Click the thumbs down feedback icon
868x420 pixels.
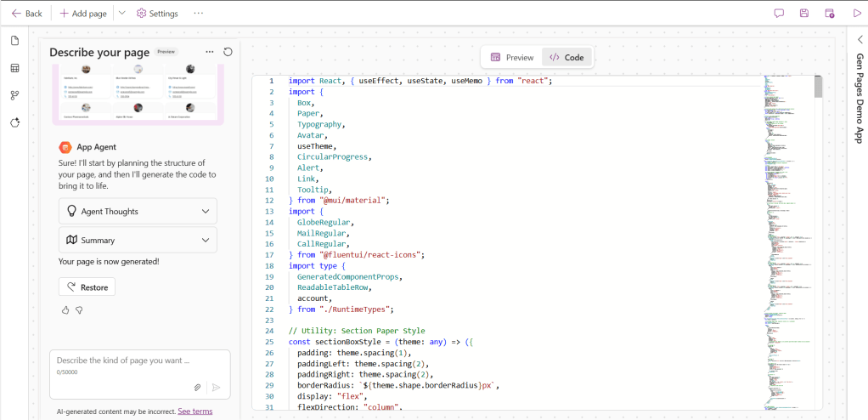79,310
